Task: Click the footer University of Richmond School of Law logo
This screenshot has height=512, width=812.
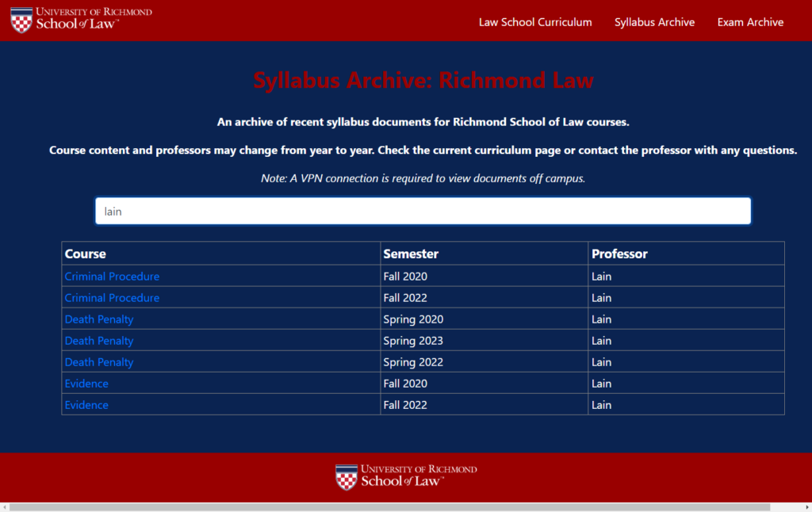Action: [x=406, y=477]
